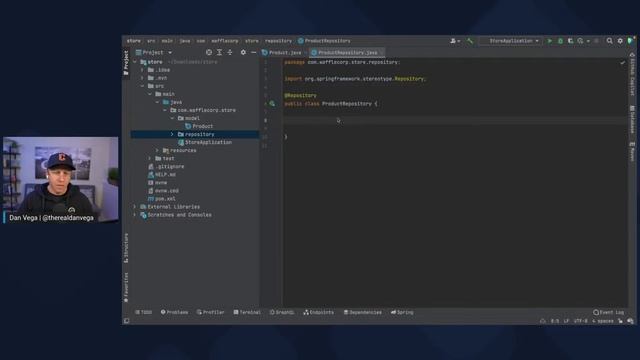640x360 pixels.
Task: Hide the Project tool window minus icon
Action: coord(253,52)
